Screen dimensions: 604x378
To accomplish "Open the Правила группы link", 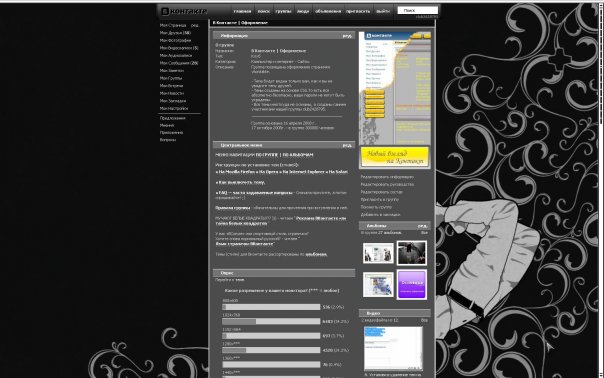I will point(232,208).
